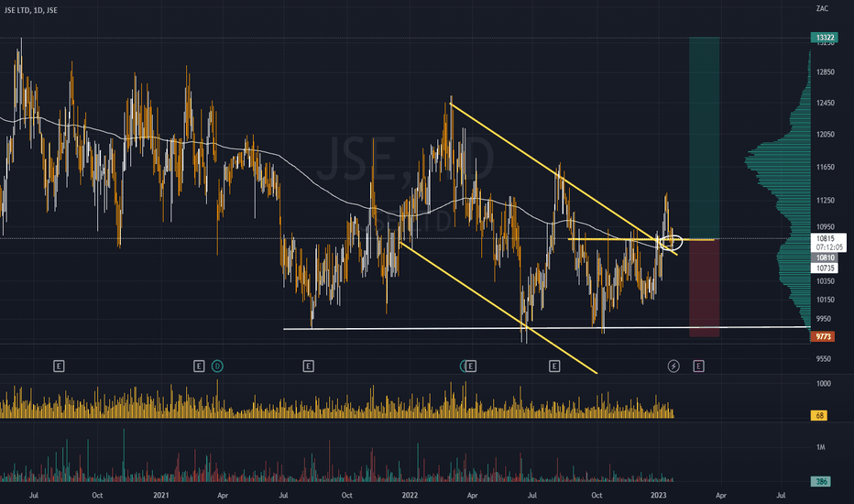
Task: Click 10350 on the price axis
Action: [825, 281]
